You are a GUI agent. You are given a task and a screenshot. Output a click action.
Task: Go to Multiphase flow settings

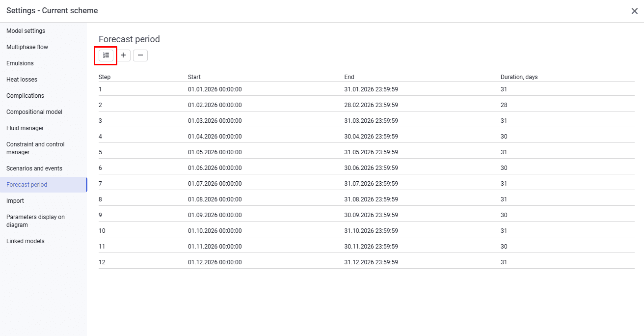coord(27,47)
